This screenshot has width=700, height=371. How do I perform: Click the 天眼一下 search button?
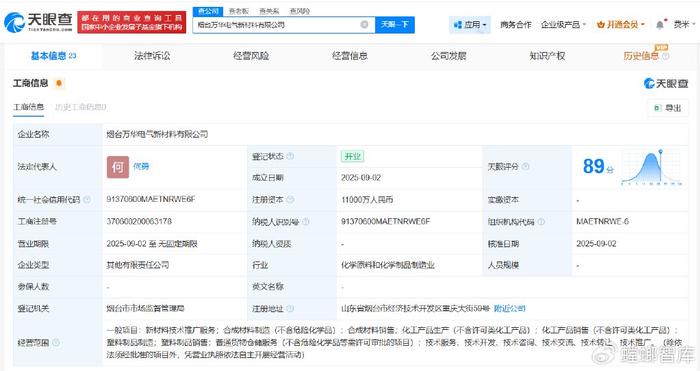click(x=395, y=25)
